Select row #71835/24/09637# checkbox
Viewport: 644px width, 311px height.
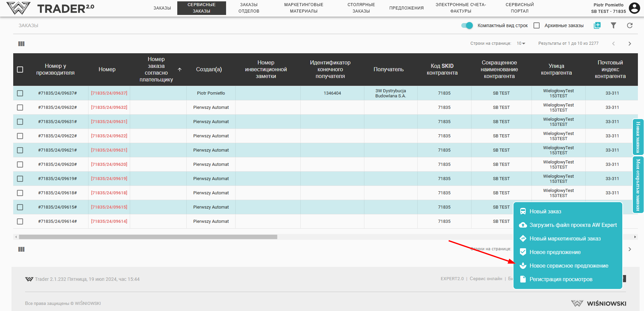tap(20, 93)
